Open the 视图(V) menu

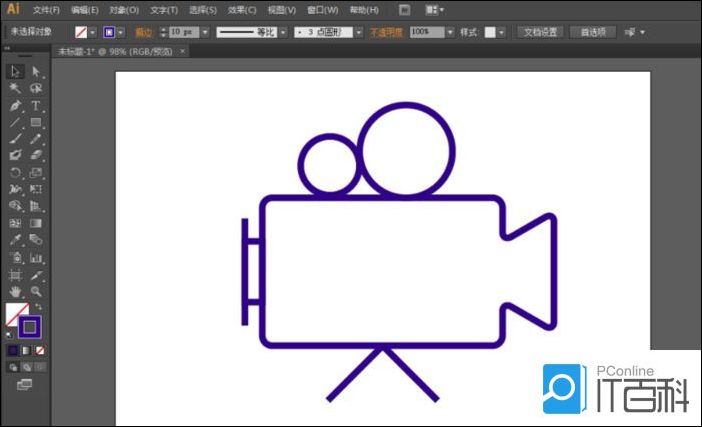(282, 9)
